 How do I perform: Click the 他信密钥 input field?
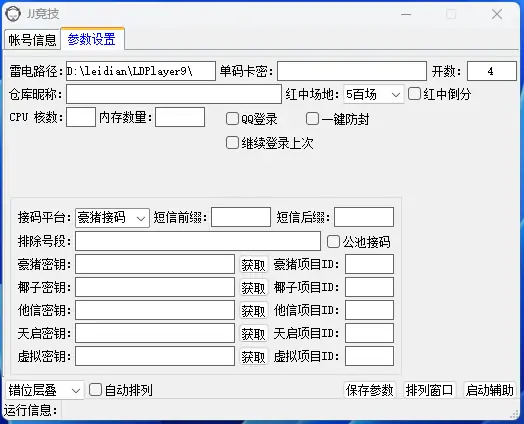(x=155, y=310)
